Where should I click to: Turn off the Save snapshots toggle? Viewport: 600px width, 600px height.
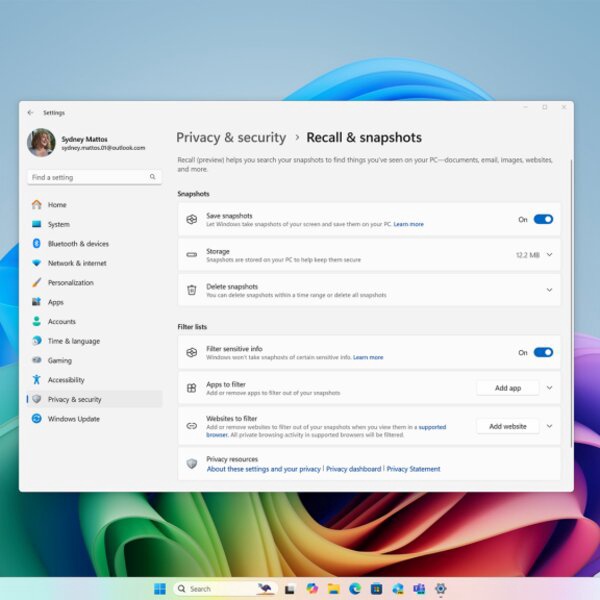(x=543, y=219)
